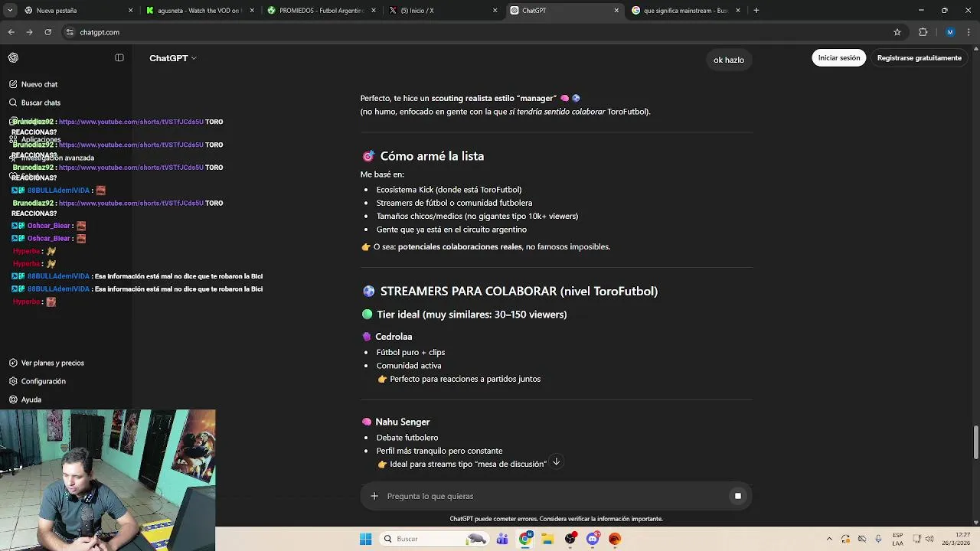Viewport: 980px width, 551px height.
Task: Open the Windows Start menu
Action: (365, 539)
